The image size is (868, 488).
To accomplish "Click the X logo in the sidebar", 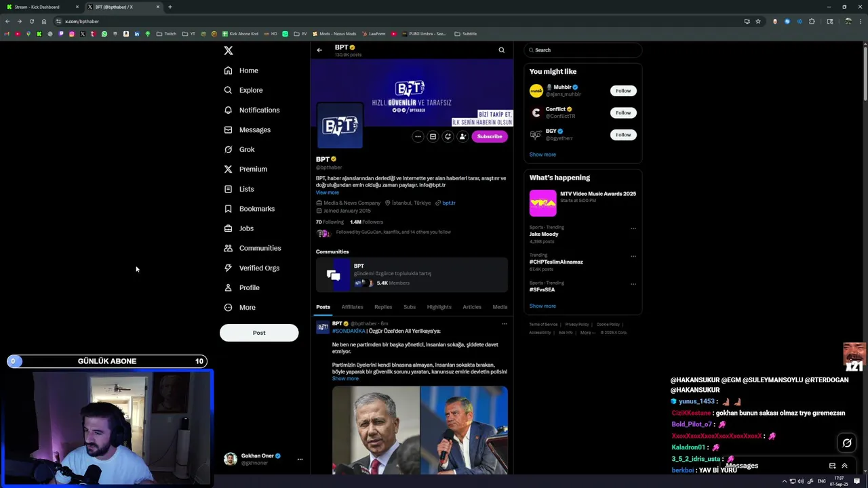I will 229,51.
